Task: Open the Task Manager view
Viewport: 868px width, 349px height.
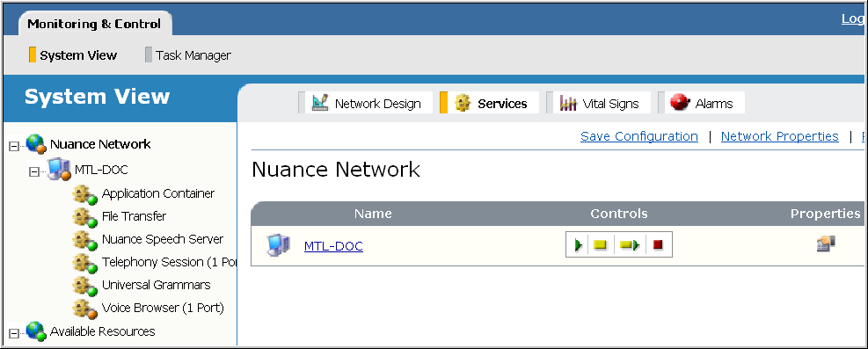Action: pos(187,55)
